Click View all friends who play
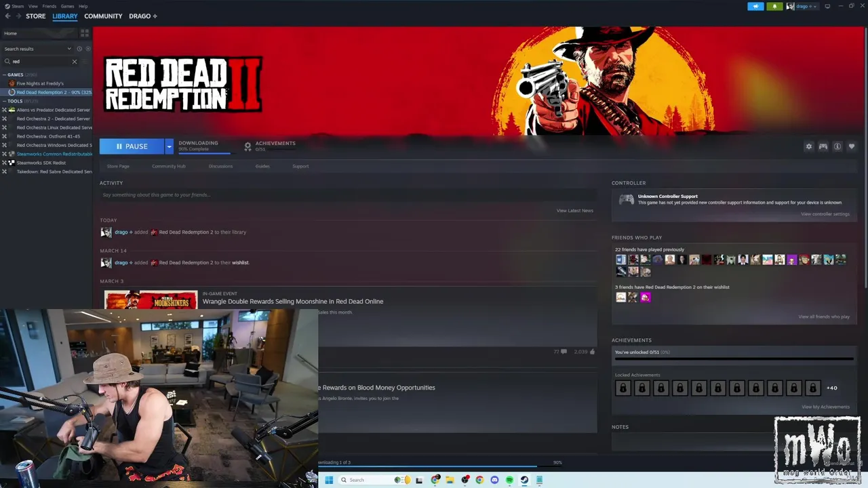 pyautogui.click(x=824, y=317)
